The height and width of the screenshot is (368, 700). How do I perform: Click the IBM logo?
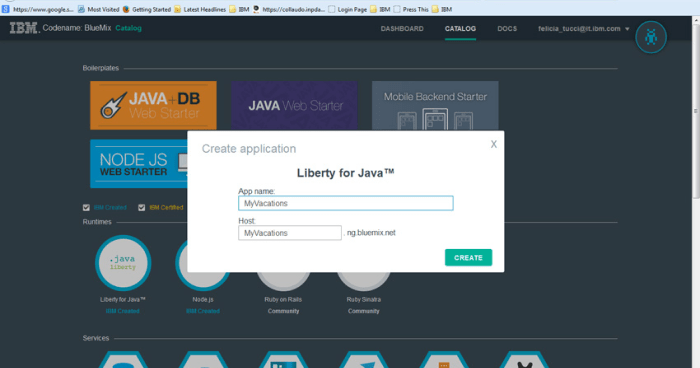click(x=24, y=28)
